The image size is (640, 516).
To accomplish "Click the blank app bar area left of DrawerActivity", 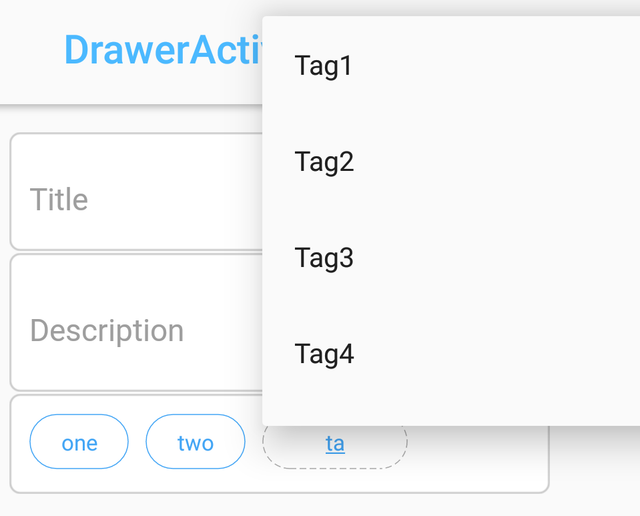I will pyautogui.click(x=30, y=50).
